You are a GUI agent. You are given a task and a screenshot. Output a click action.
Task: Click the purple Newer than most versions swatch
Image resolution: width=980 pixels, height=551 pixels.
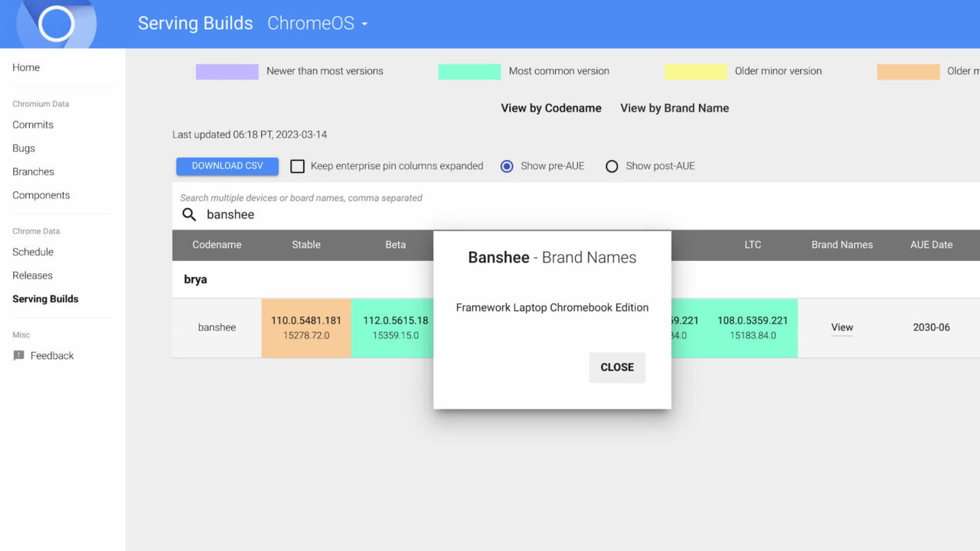(227, 72)
